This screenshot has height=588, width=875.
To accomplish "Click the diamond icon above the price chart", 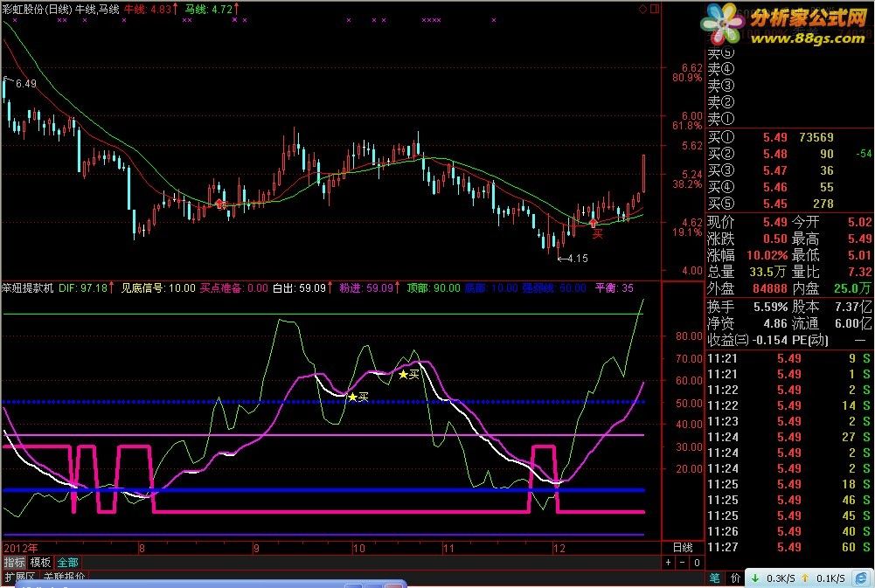I will click(x=642, y=9).
